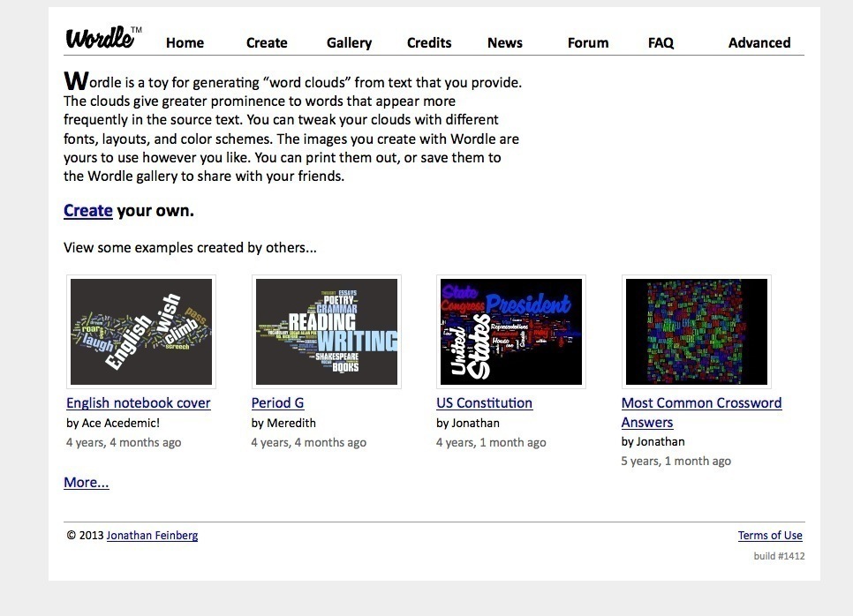Click 'build #1412' text
This screenshot has height=616, width=853.
click(779, 556)
